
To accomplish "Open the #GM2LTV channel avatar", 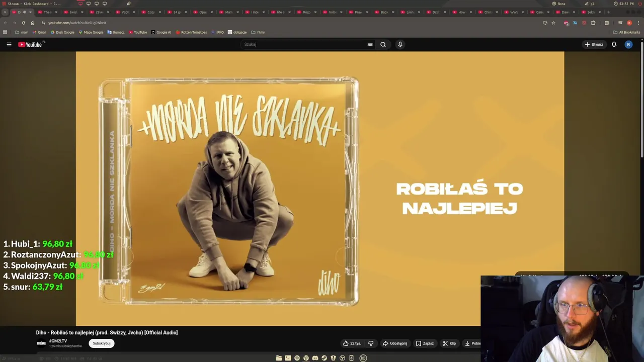I will 41,343.
